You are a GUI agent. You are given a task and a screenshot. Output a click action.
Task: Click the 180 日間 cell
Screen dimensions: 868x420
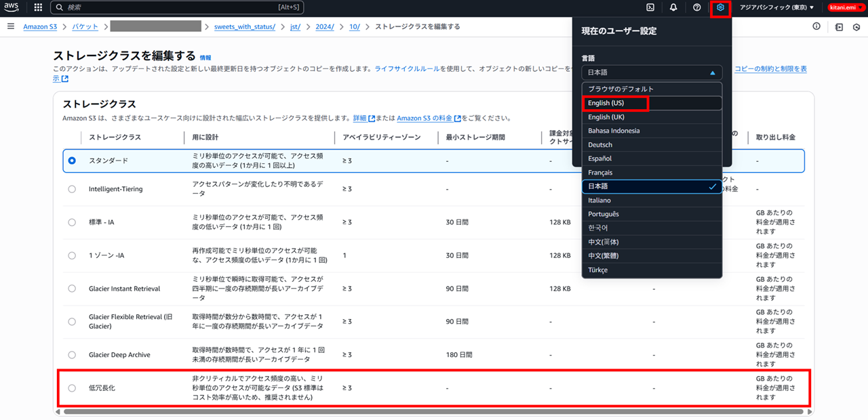click(458, 354)
